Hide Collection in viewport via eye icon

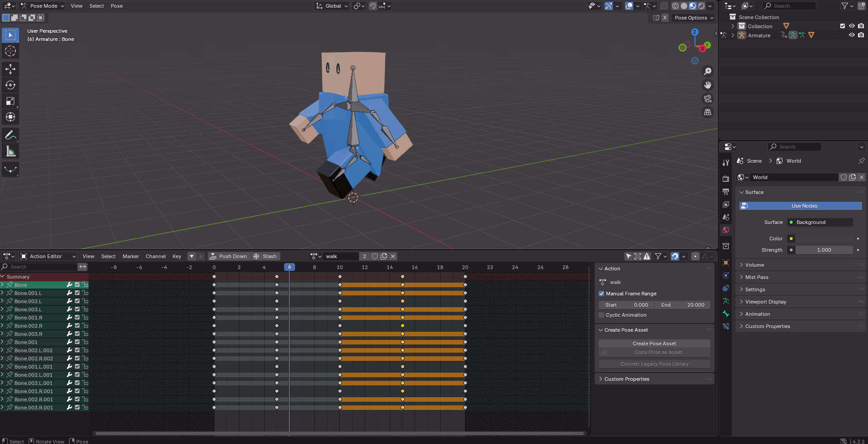852,26
